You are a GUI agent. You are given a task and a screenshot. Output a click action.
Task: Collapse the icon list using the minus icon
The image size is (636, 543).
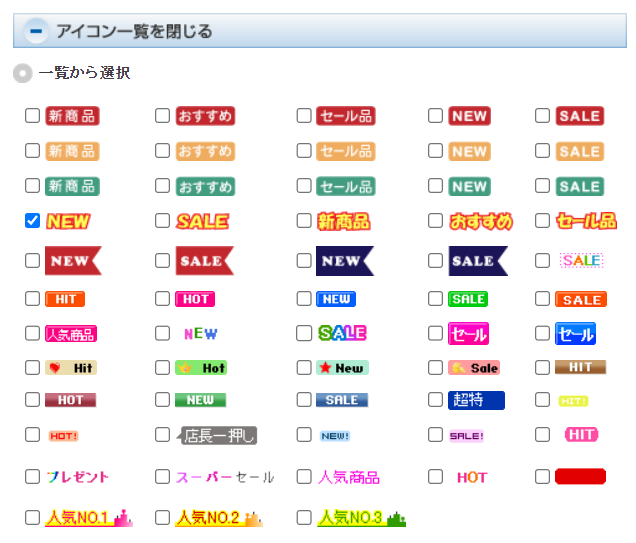(36, 31)
